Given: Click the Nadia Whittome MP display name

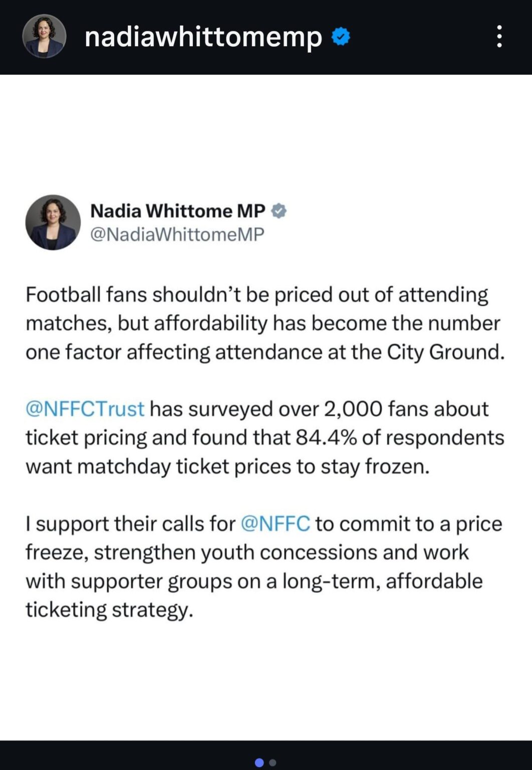Looking at the screenshot, I should point(177,211).
